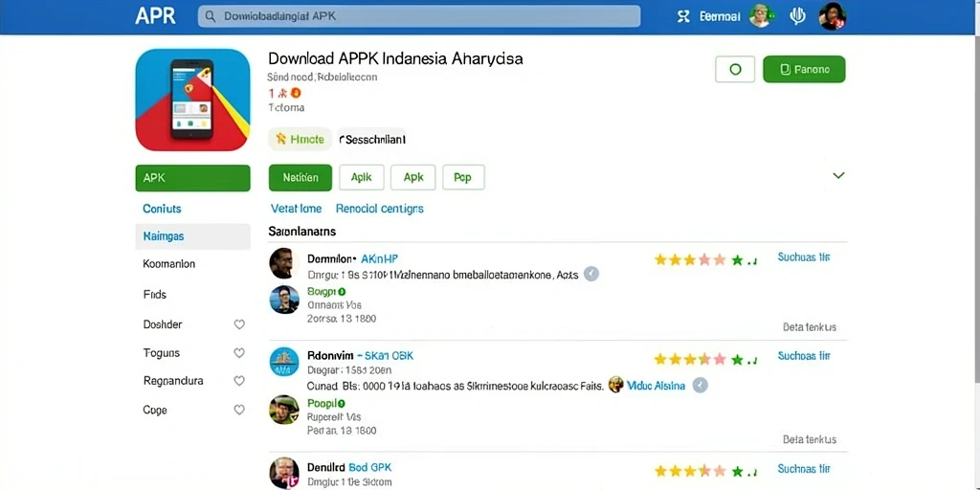Click the green Panono button
Viewport: 980px width, 490px height.
[804, 69]
